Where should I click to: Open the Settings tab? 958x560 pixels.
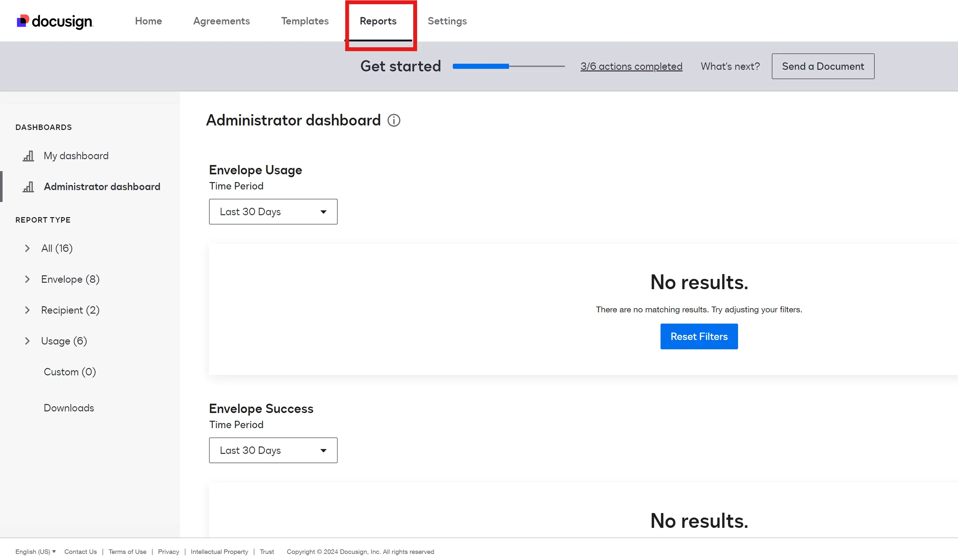(447, 21)
